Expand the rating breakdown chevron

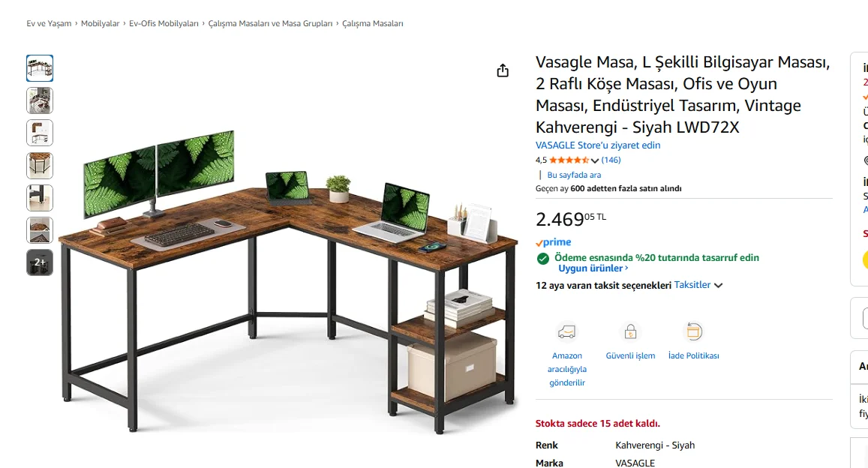tap(595, 160)
